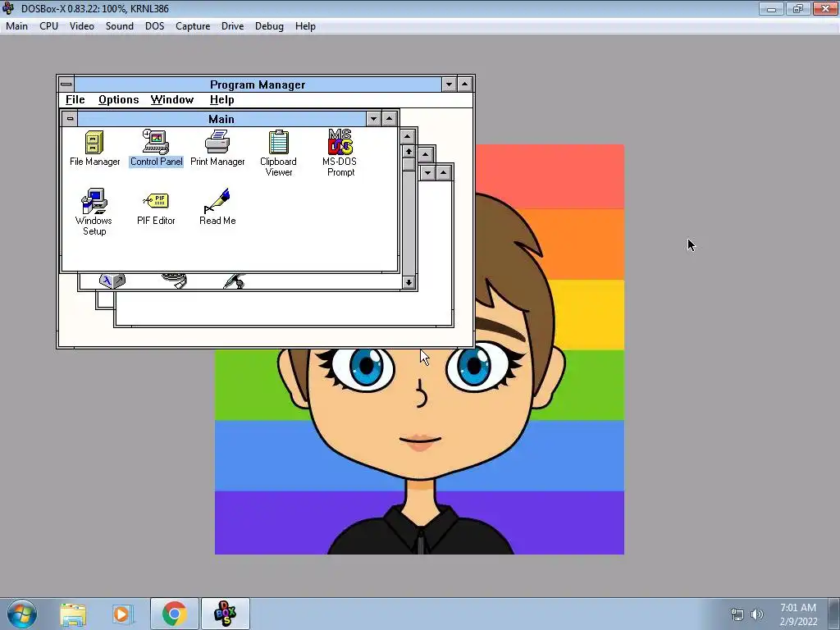Image resolution: width=840 pixels, height=630 pixels.
Task: Open Program Manager Options menu
Action: (x=118, y=99)
